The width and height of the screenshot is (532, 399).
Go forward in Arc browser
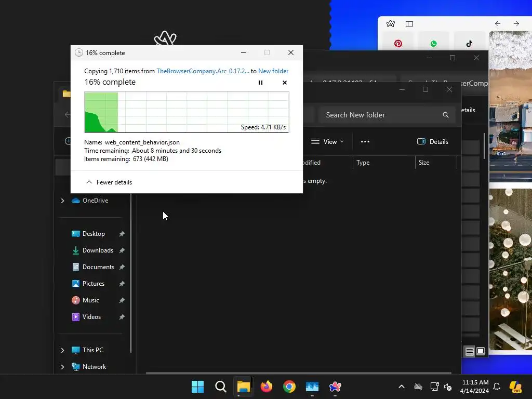pyautogui.click(x=516, y=23)
